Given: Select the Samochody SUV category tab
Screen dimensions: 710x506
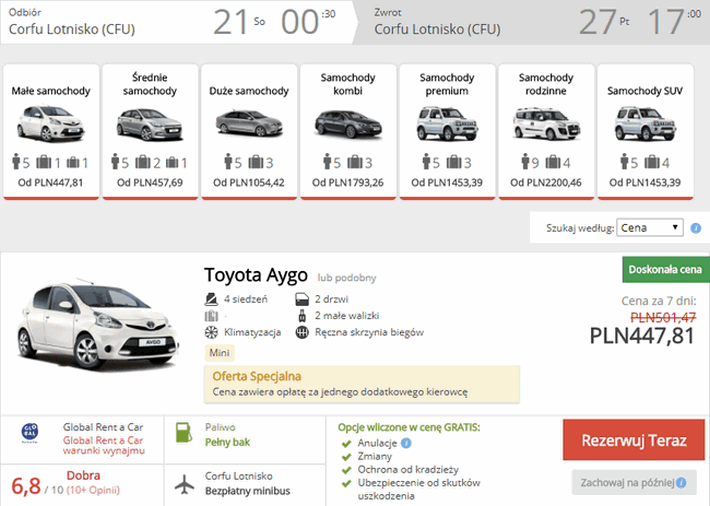Looking at the screenshot, I should click(x=645, y=131).
